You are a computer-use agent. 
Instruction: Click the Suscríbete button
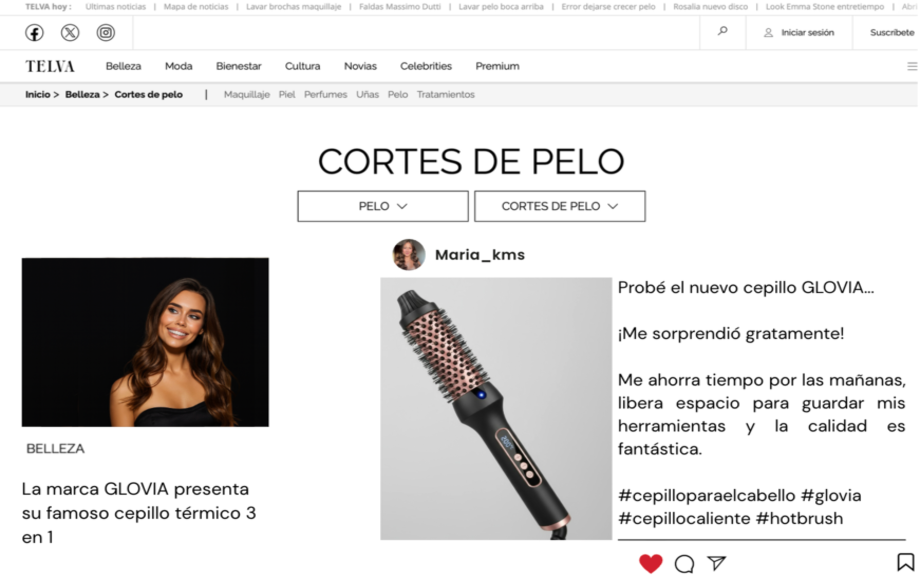pyautogui.click(x=892, y=33)
